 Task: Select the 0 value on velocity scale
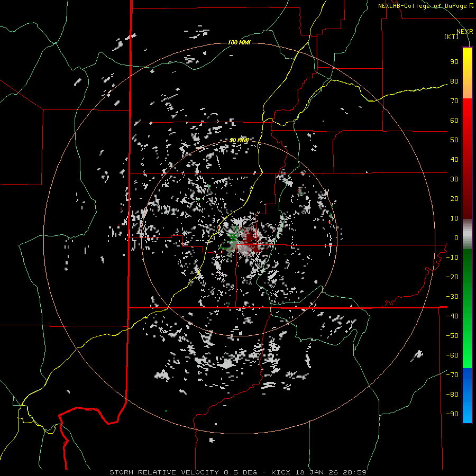[x=456, y=237]
